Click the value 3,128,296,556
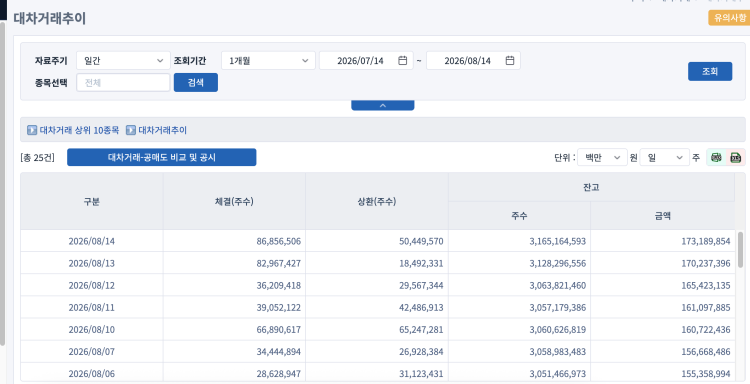This screenshot has width=750, height=384. [558, 263]
